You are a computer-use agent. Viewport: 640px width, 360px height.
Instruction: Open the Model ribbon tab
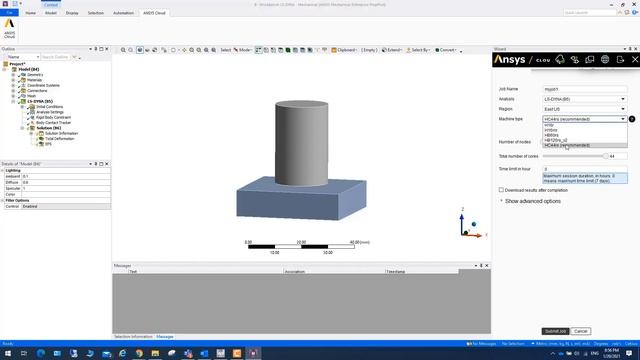(51, 13)
